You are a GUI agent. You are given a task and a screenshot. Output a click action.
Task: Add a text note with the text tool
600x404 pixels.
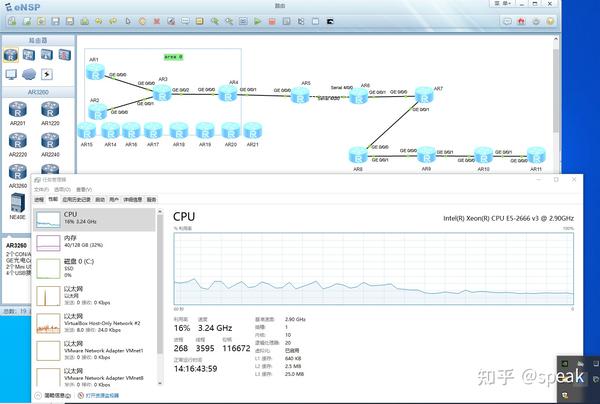pyautogui.click(x=185, y=21)
